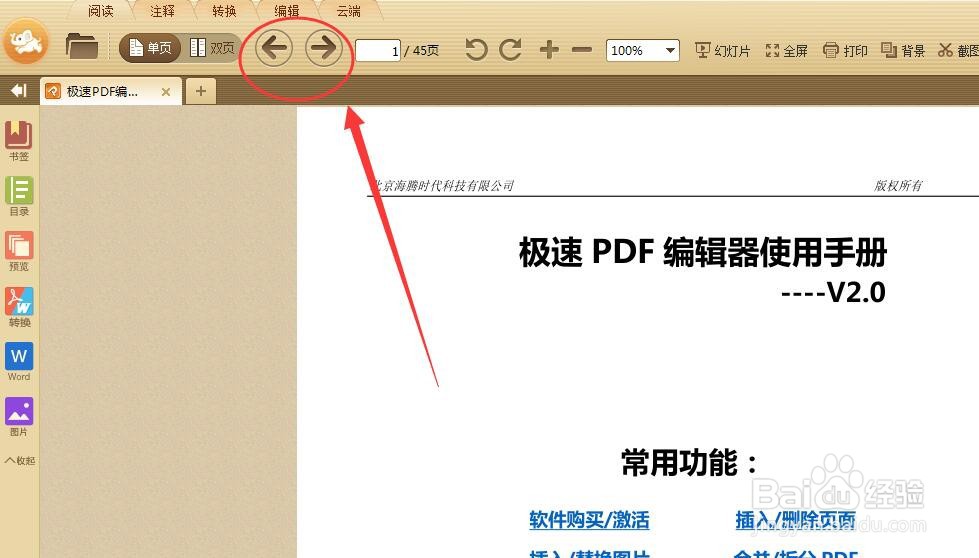Open the bookmarks panel (书签)
Image resolution: width=979 pixels, height=558 pixels.
click(x=19, y=141)
